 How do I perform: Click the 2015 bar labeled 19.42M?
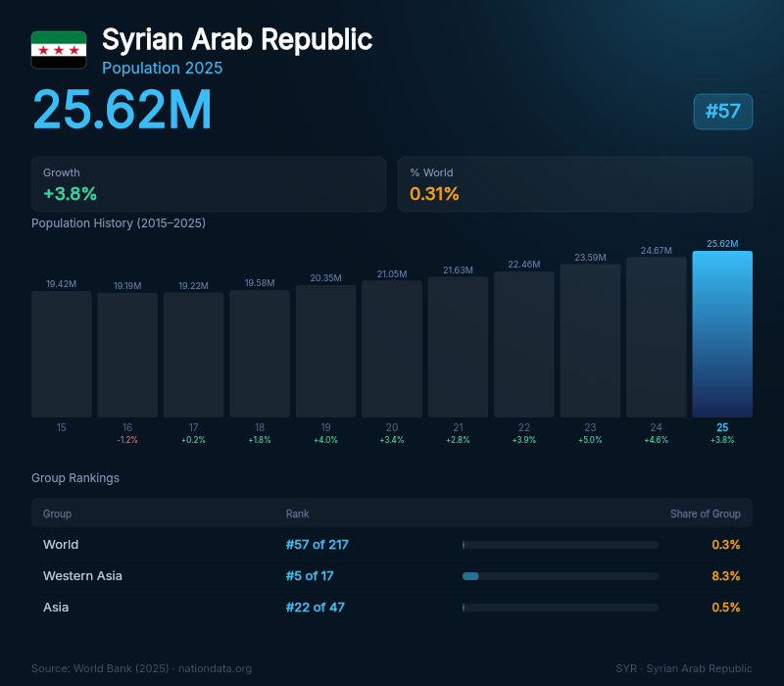tap(61, 354)
